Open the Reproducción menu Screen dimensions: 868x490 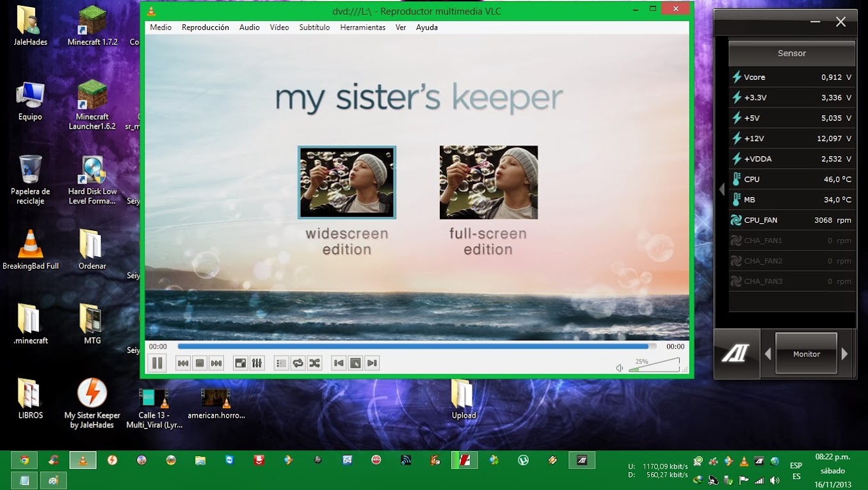(x=205, y=28)
